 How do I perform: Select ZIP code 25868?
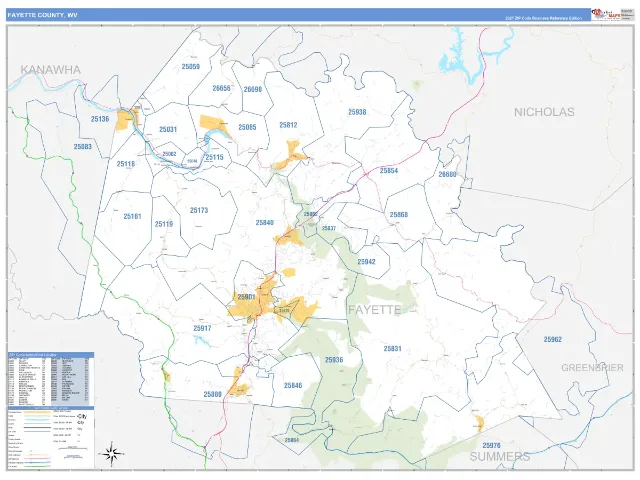pyautogui.click(x=399, y=214)
